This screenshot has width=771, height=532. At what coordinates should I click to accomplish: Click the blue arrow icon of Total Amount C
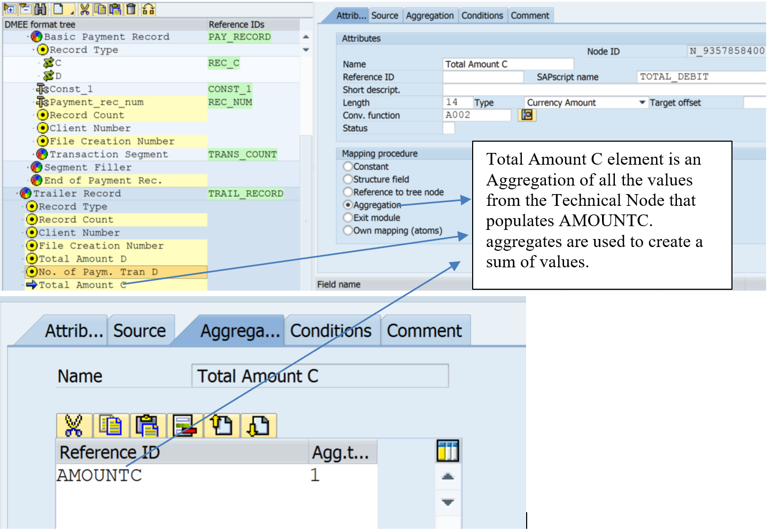coord(32,285)
